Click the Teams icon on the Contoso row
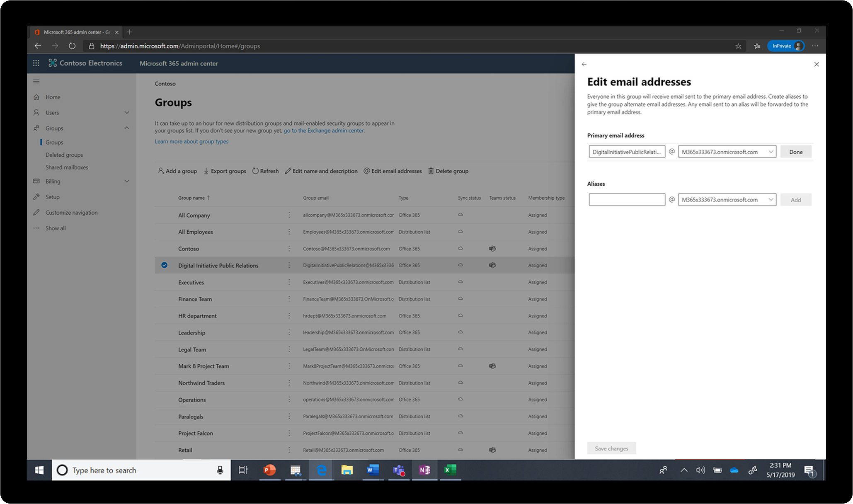 [x=492, y=248]
